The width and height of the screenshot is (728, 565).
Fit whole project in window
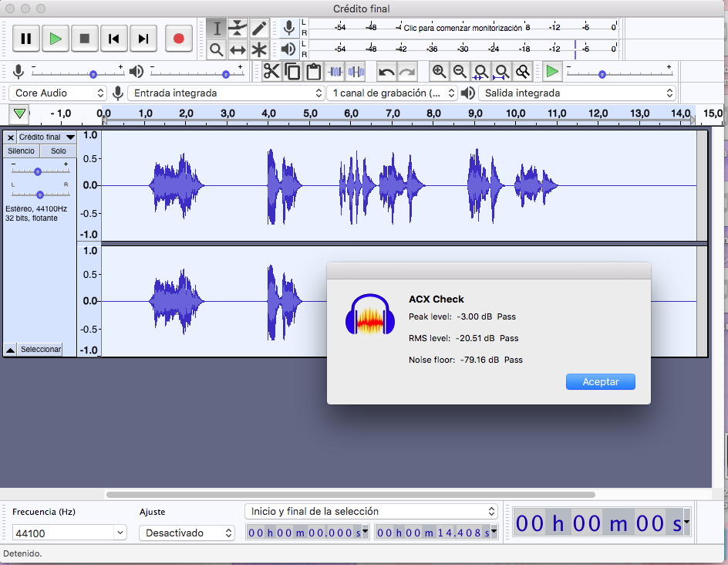pyautogui.click(x=501, y=72)
